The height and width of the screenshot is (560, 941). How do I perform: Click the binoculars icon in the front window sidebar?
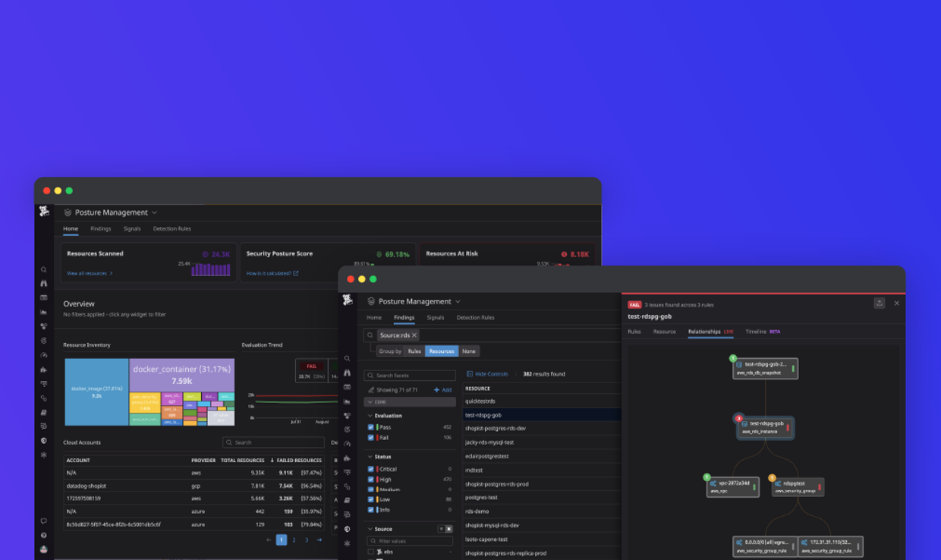point(348,373)
